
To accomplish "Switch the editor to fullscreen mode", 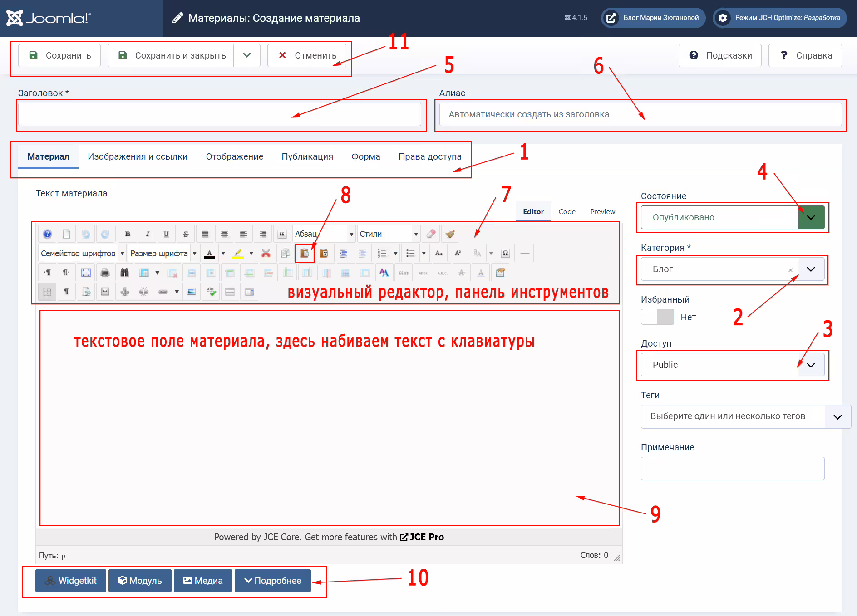I will tap(86, 273).
